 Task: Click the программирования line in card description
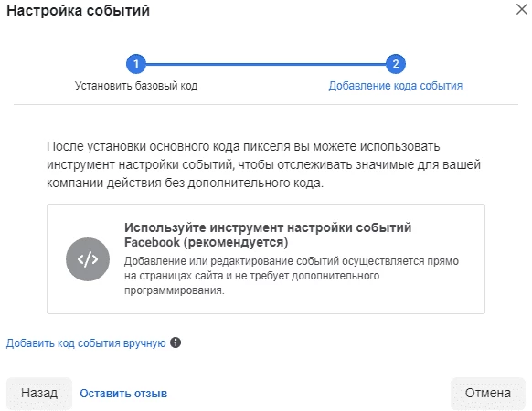click(174, 290)
